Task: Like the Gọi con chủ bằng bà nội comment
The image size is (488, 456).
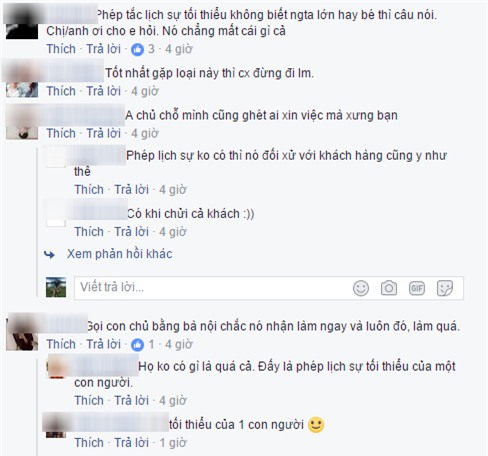Action: click(61, 344)
